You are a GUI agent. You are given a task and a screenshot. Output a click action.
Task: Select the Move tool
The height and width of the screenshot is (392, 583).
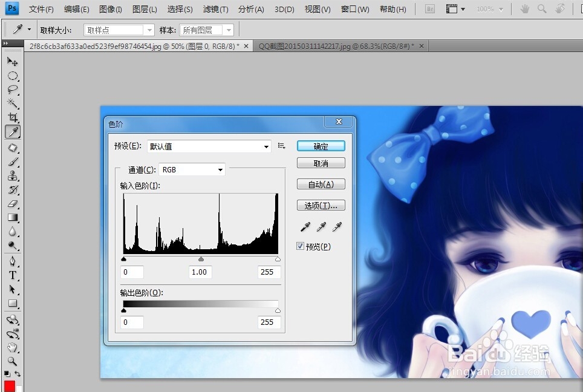point(12,62)
